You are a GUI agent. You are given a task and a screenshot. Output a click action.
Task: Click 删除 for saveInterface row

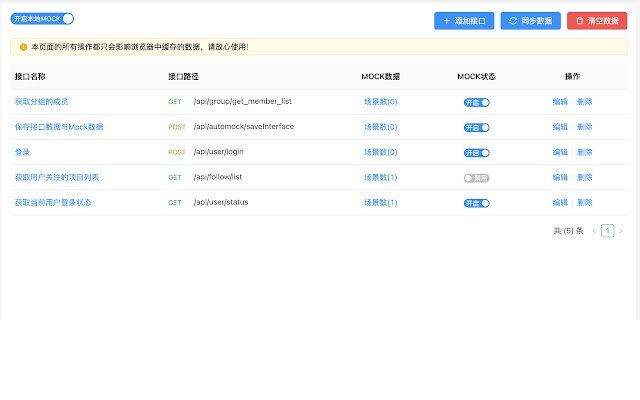pyautogui.click(x=584, y=127)
